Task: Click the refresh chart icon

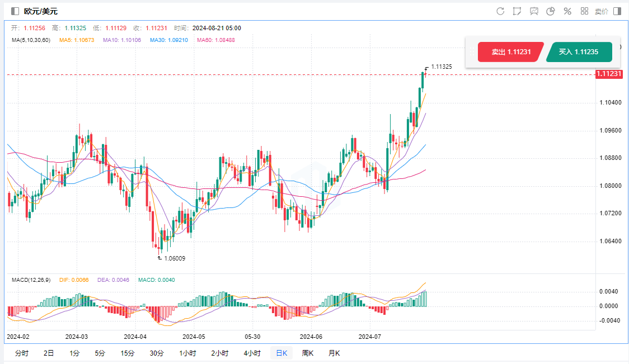Action: [x=500, y=11]
